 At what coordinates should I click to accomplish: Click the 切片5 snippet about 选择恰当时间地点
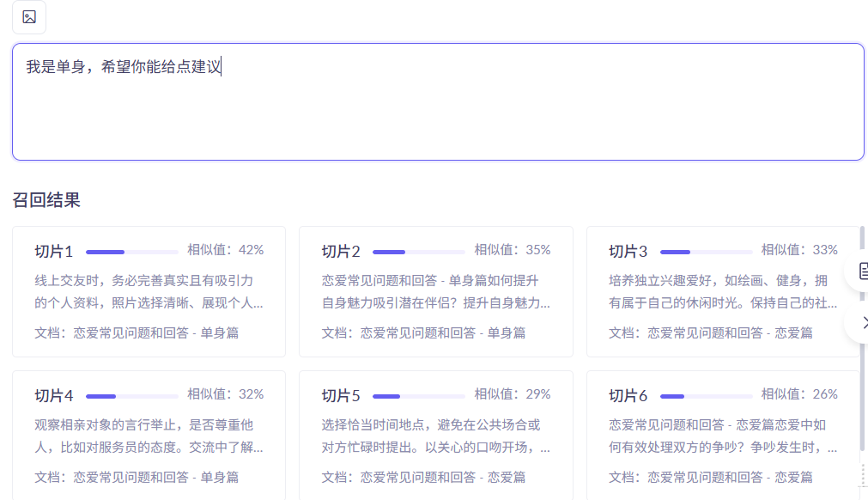(435, 436)
